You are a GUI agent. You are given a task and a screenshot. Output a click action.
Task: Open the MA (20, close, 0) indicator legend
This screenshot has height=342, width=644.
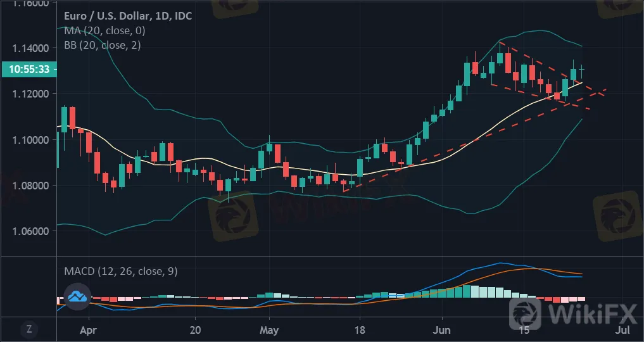(x=104, y=30)
